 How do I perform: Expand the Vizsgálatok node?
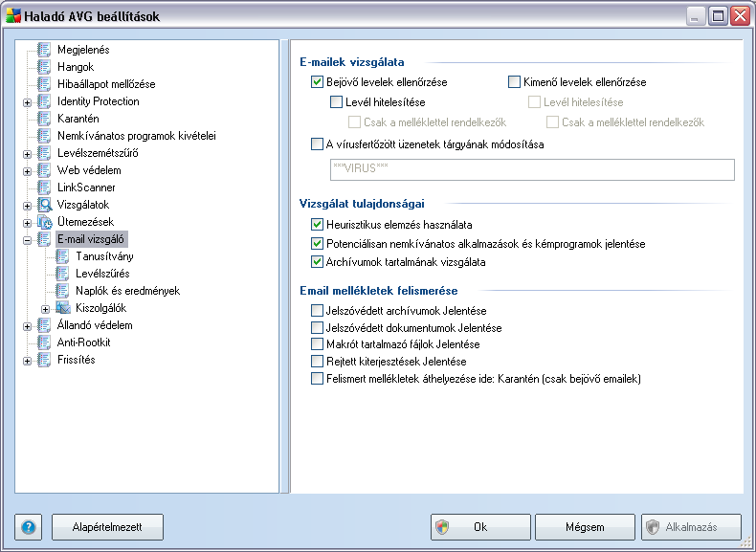28,206
